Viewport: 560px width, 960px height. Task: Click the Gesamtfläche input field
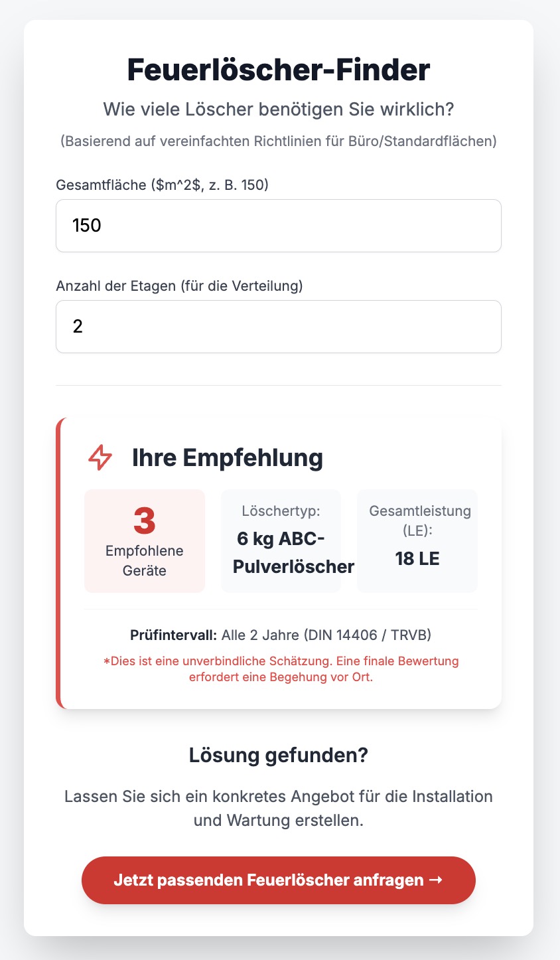(279, 226)
